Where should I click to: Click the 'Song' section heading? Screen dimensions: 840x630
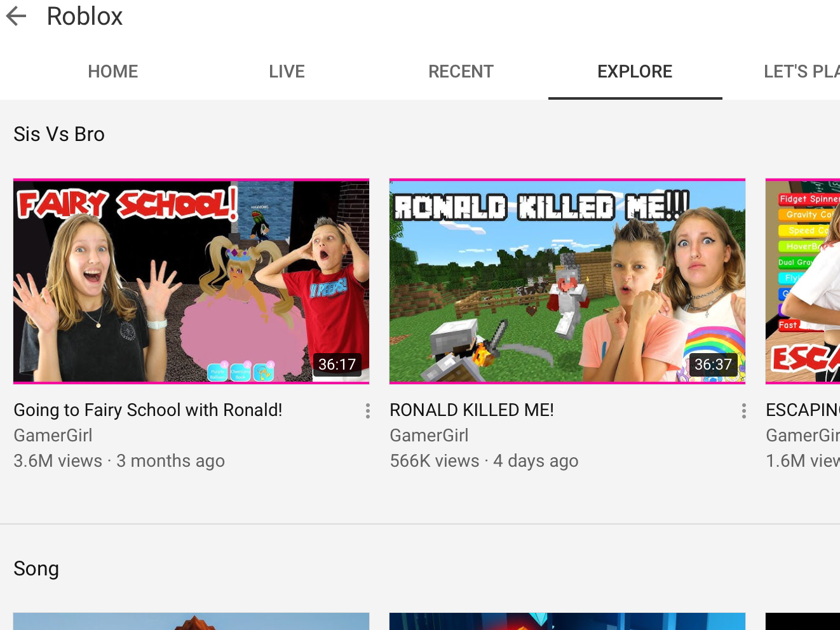pos(36,568)
